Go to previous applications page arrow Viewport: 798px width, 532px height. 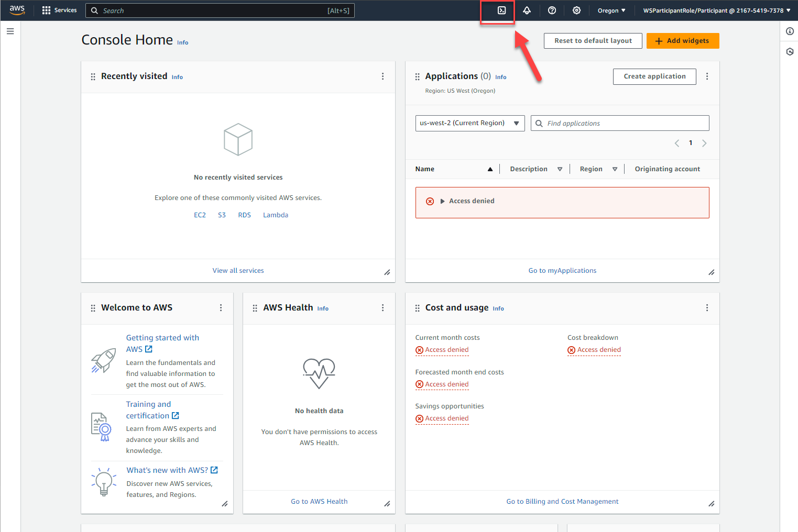(x=677, y=143)
